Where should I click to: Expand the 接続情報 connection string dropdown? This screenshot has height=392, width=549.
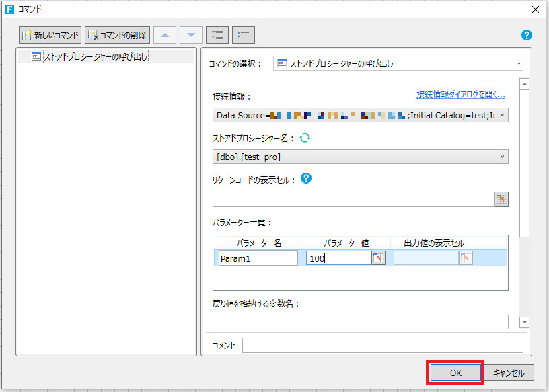pos(501,115)
